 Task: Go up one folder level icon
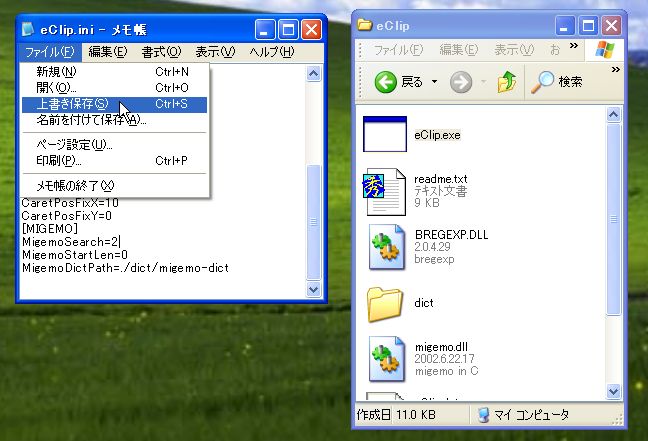click(x=507, y=81)
